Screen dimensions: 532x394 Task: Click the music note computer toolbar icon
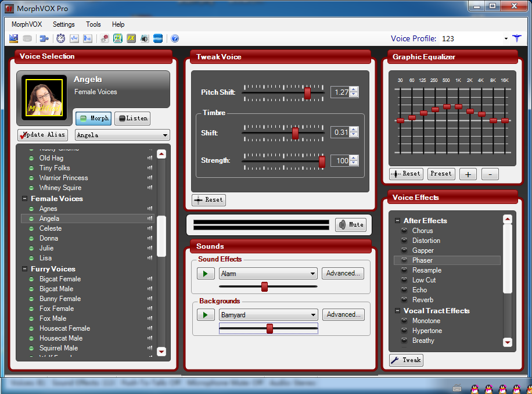tap(118, 38)
